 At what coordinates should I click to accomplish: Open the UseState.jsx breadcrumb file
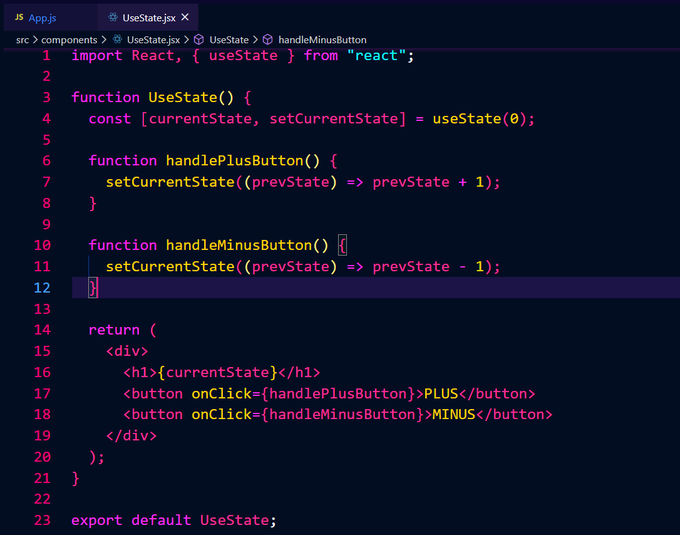(x=153, y=40)
